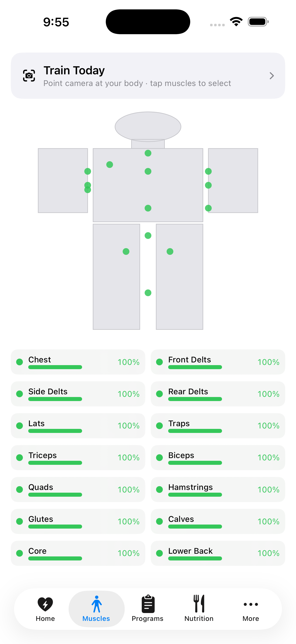The height and width of the screenshot is (644, 296).
Task: Select the Train Today title text
Action: click(74, 71)
